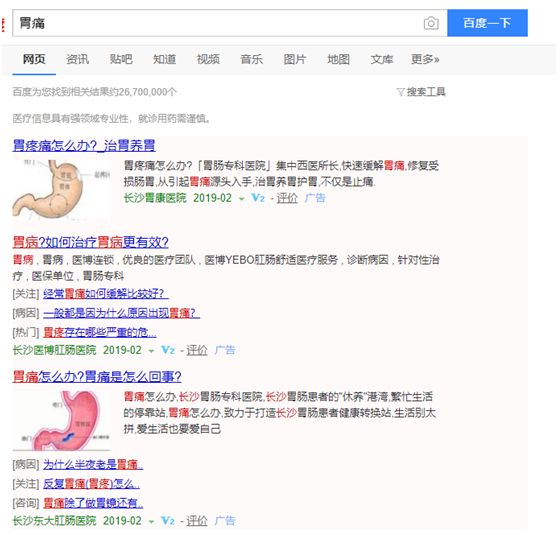Click the 长沙东大肛肠医院 source link
This screenshot has width=558, height=545.
click(x=54, y=521)
